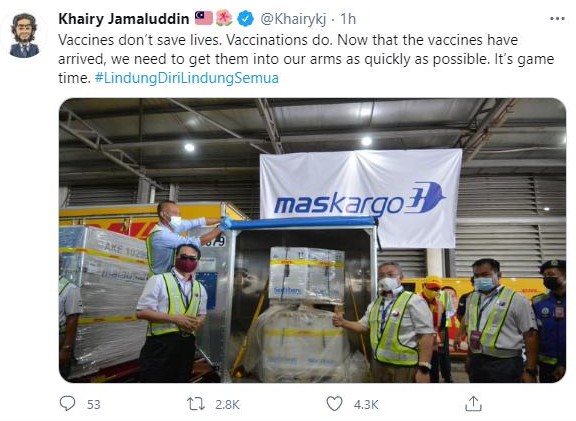
Task: Click the 1h timestamp link
Action: 348,19
